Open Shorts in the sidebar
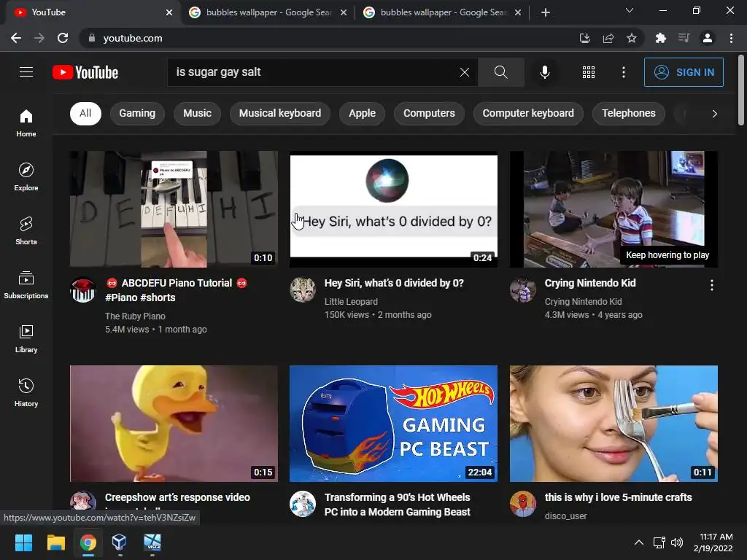The width and height of the screenshot is (747, 560). (26, 231)
